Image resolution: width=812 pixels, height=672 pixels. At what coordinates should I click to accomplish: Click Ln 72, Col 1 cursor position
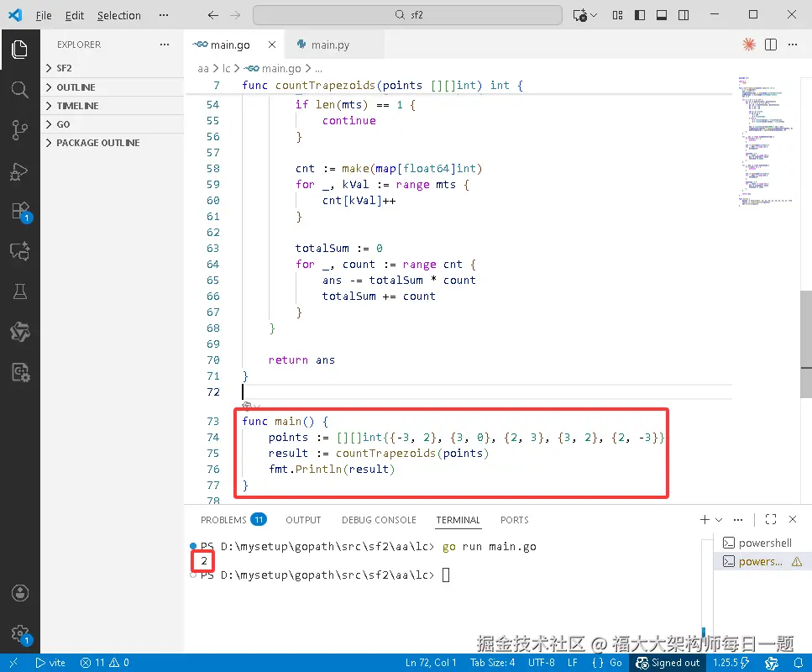click(x=431, y=663)
